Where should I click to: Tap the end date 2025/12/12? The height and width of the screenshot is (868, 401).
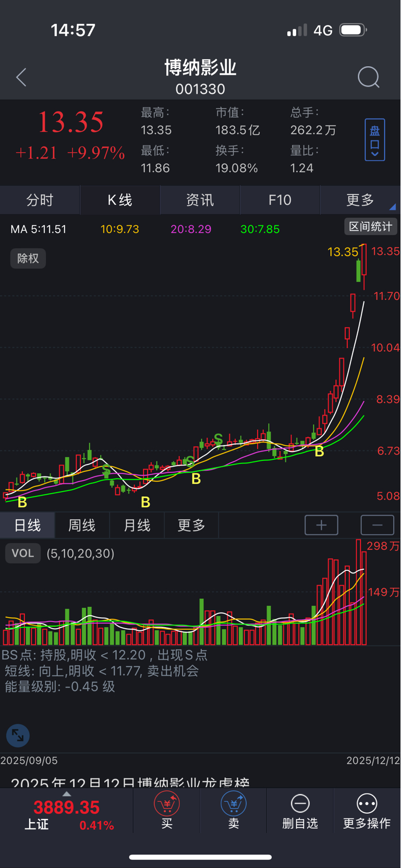pos(373,761)
